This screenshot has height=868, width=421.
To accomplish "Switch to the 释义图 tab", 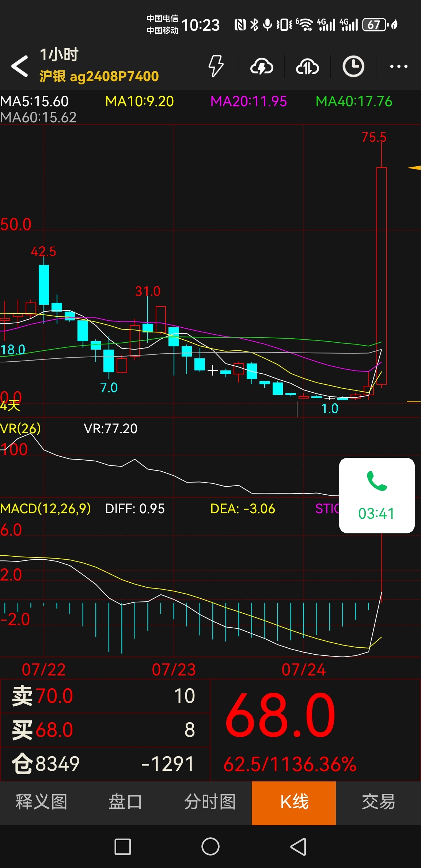I will [41, 802].
